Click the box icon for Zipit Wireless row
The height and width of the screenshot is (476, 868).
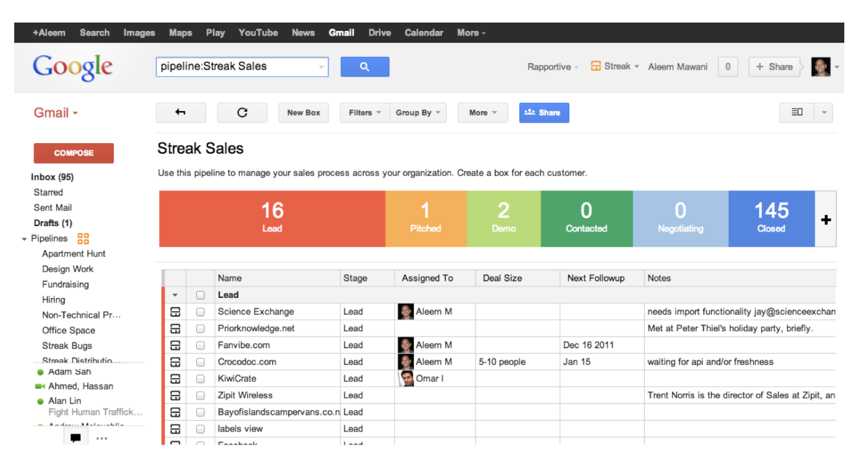(175, 395)
